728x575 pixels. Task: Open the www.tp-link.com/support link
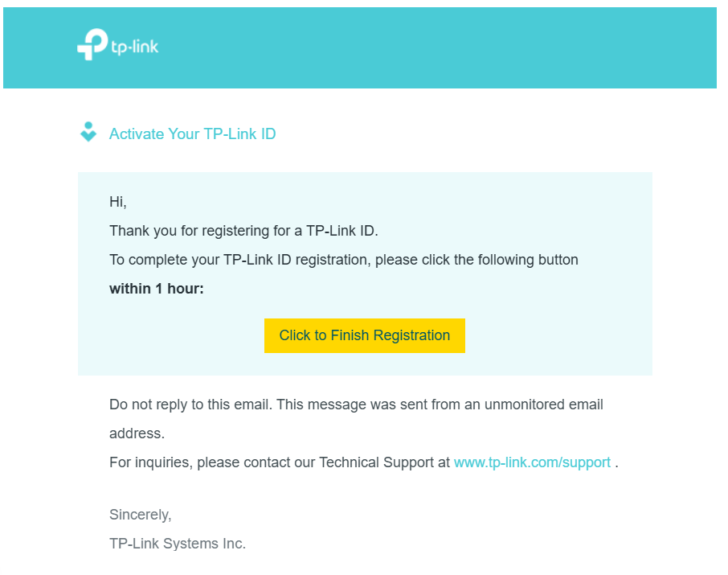(532, 462)
